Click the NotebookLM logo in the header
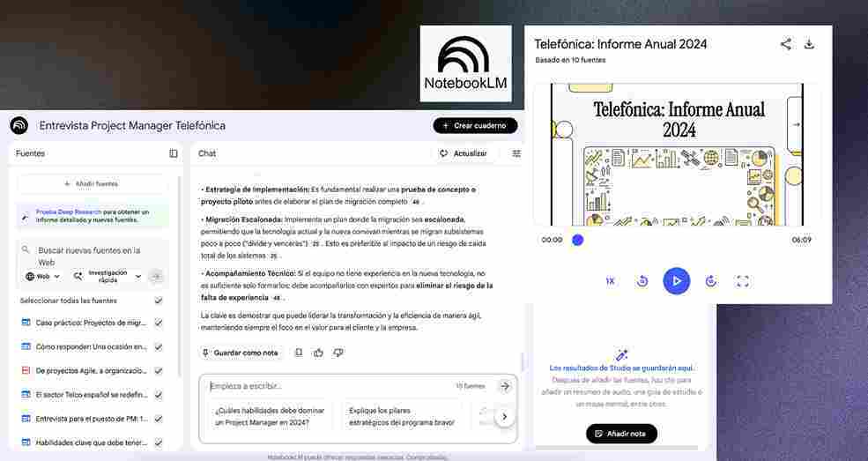 point(19,126)
